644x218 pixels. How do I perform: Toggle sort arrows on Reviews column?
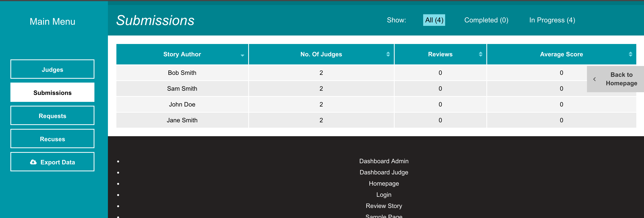click(x=481, y=54)
